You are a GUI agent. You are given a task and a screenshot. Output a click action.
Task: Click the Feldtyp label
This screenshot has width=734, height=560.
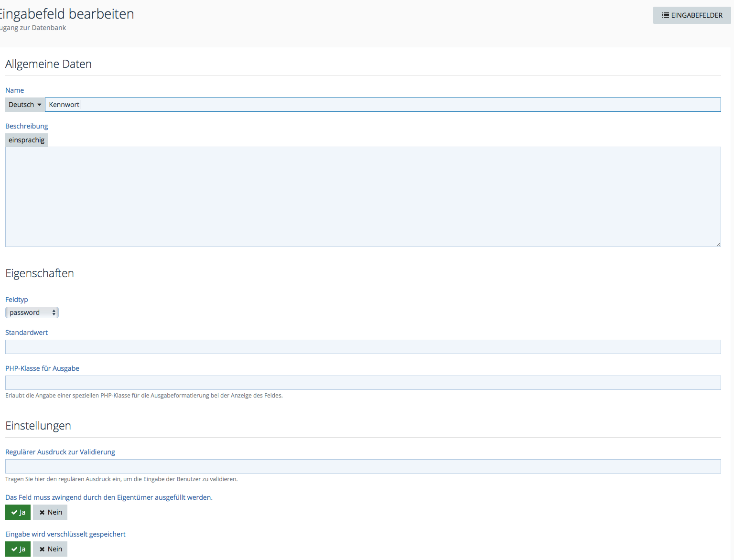[17, 300]
